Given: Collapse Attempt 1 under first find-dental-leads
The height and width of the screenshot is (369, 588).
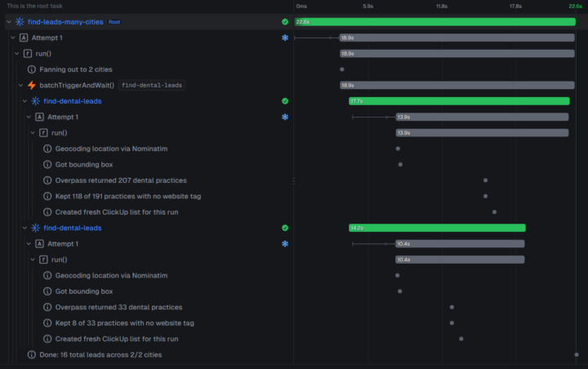Looking at the screenshot, I should click(29, 117).
